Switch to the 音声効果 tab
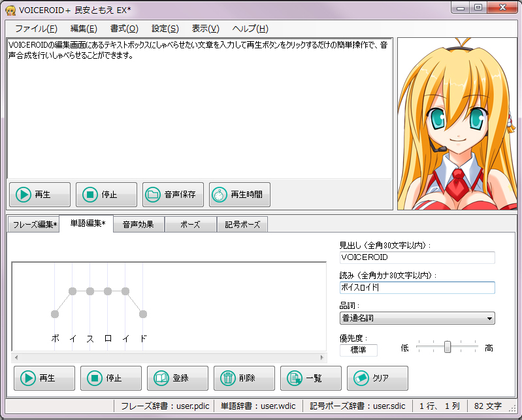 (139, 225)
